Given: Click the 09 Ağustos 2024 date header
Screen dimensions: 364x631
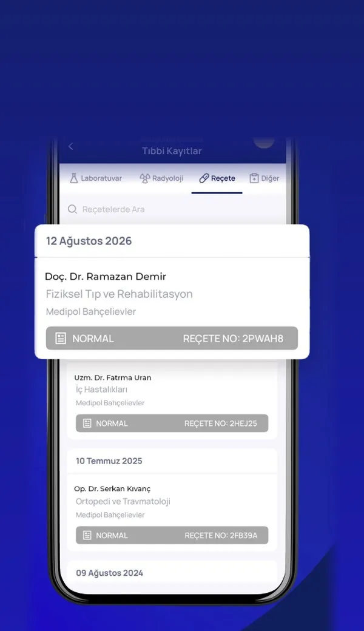Looking at the screenshot, I should (x=109, y=573).
